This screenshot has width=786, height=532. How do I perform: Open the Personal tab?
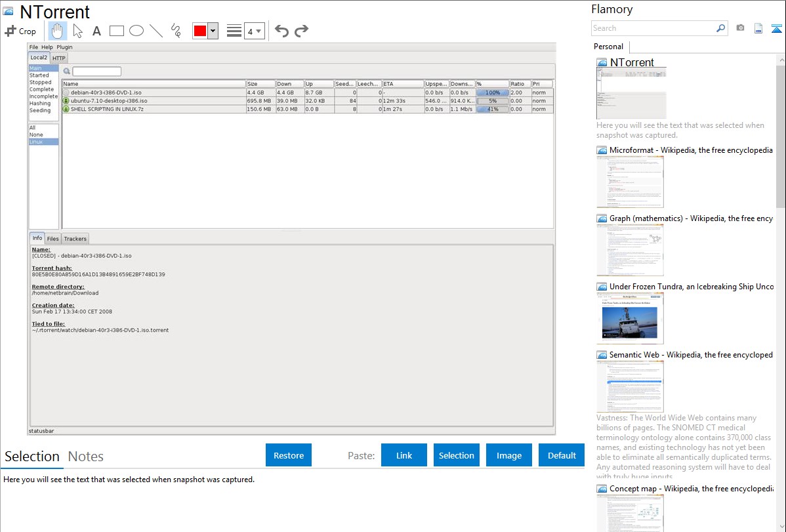tap(608, 47)
